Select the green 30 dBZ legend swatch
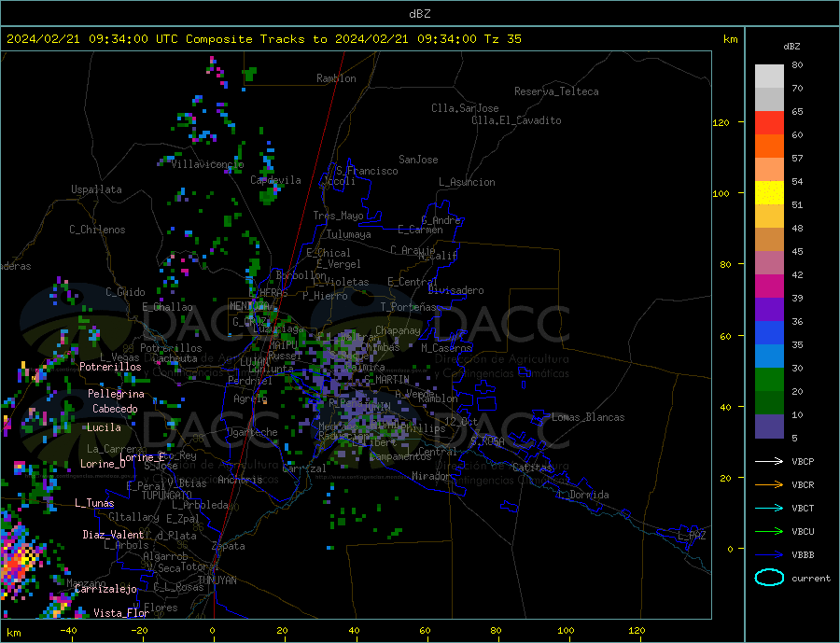This screenshot has width=840, height=643. (769, 380)
